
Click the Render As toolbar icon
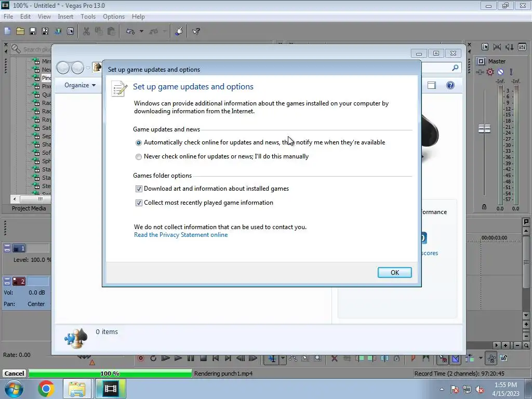[58, 31]
